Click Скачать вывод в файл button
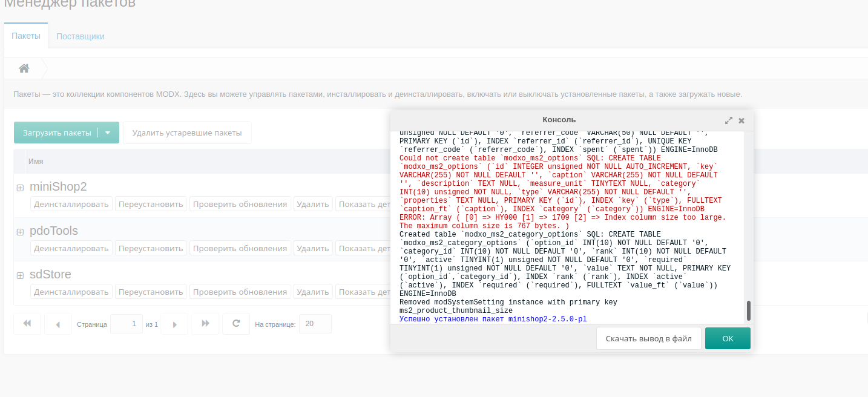 648,338
